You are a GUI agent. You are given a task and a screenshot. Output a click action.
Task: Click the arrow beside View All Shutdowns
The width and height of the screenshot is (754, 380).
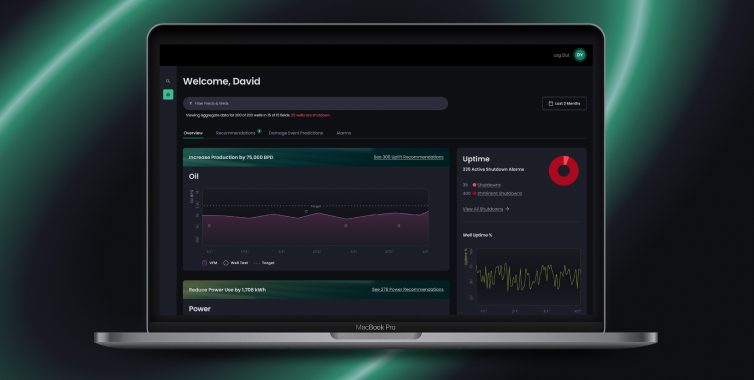507,209
